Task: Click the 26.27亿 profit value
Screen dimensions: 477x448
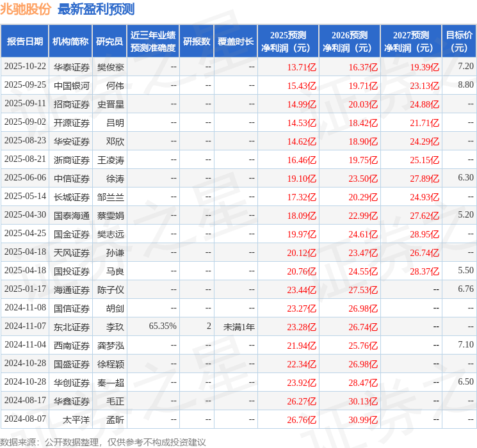Action: click(x=302, y=401)
